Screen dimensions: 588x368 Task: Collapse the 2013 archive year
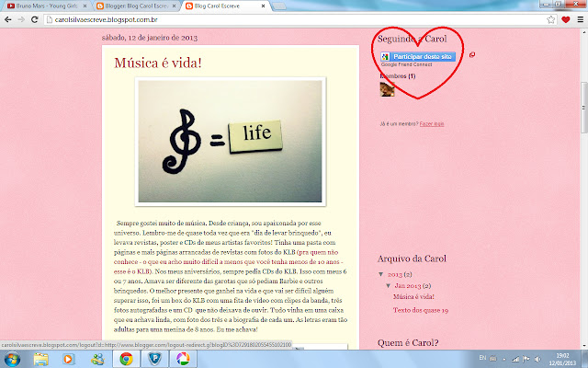[381, 274]
